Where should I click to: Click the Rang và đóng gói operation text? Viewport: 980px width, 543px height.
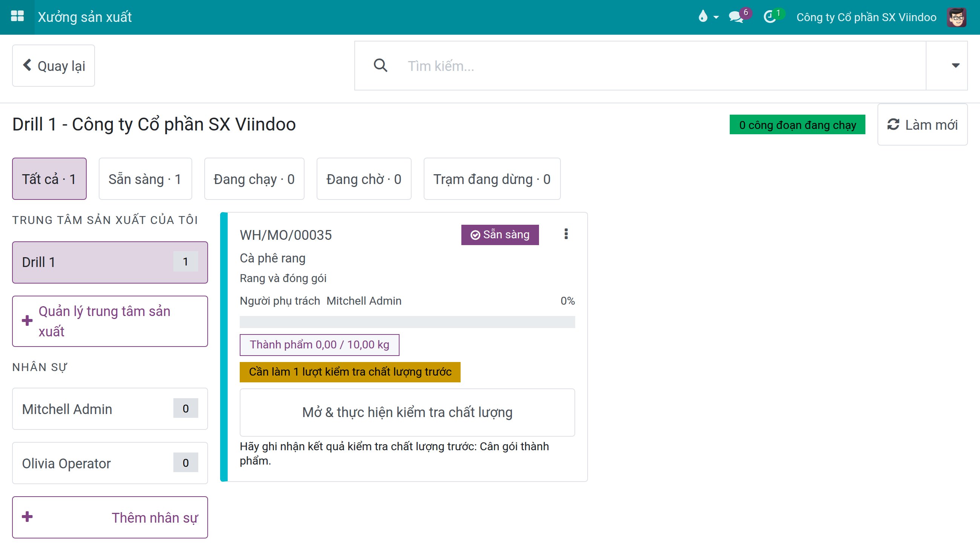[283, 278]
